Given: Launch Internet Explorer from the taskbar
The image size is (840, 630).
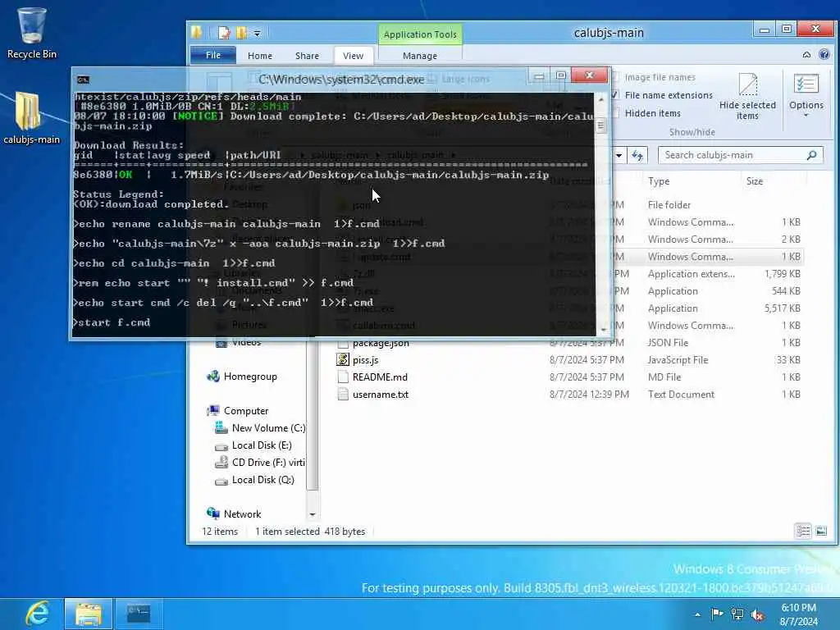Looking at the screenshot, I should pos(38,614).
